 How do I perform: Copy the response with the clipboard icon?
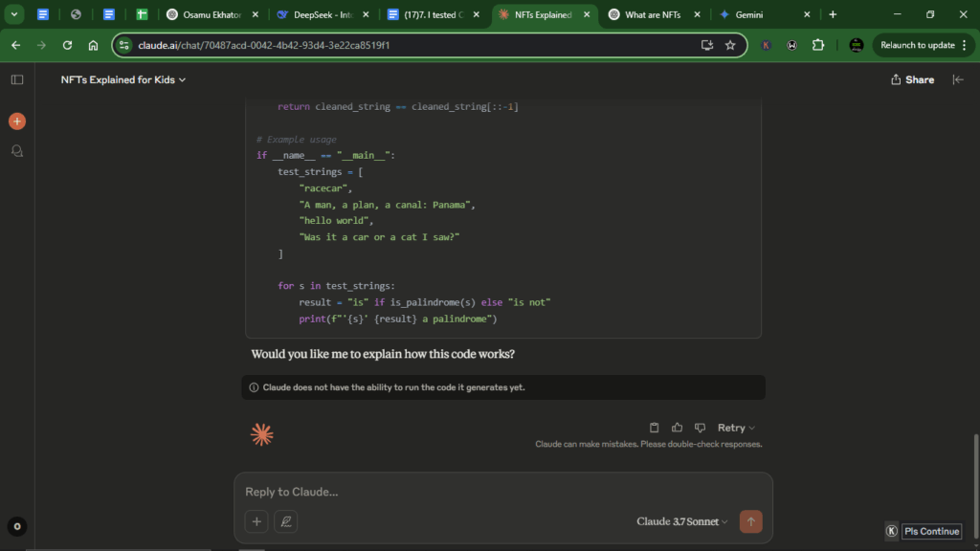655,428
